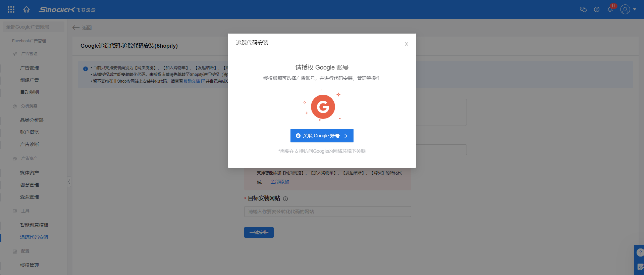This screenshot has width=644, height=275.
Task: Collapse 分析洞察 group header
Action: click(29, 106)
